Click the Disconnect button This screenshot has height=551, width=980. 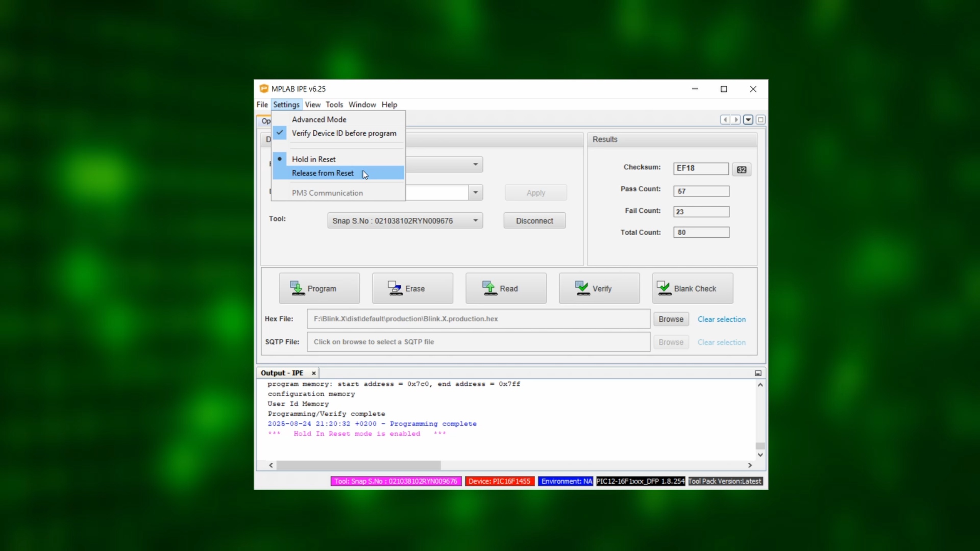534,221
